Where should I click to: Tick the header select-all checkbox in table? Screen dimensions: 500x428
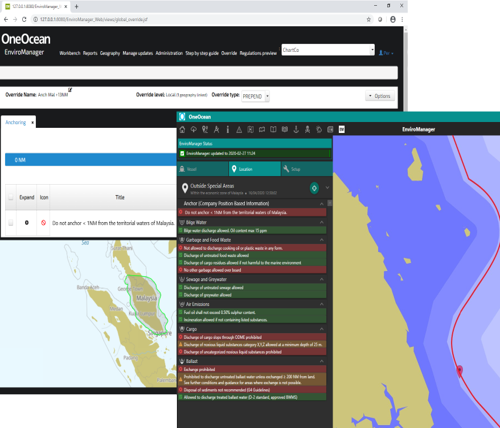[x=11, y=197]
